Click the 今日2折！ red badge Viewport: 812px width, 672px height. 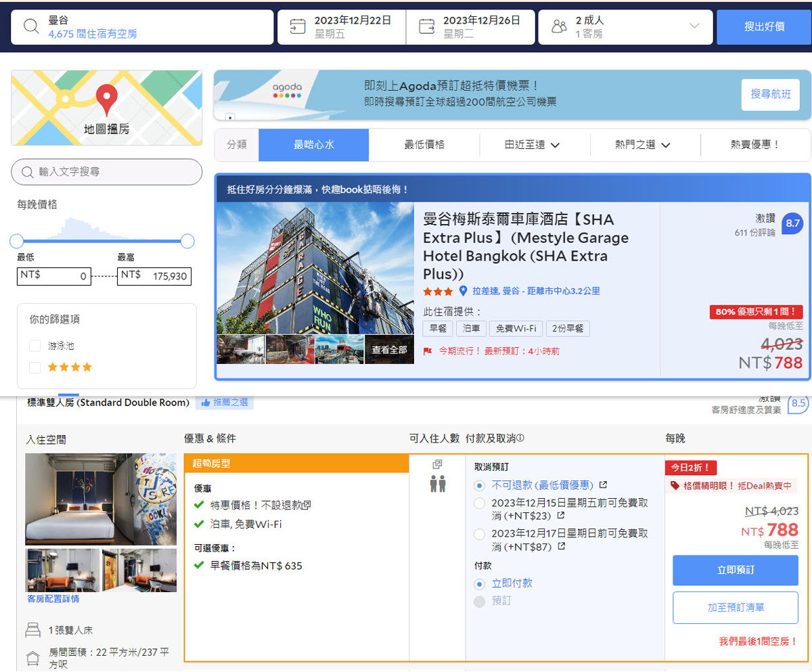click(691, 468)
